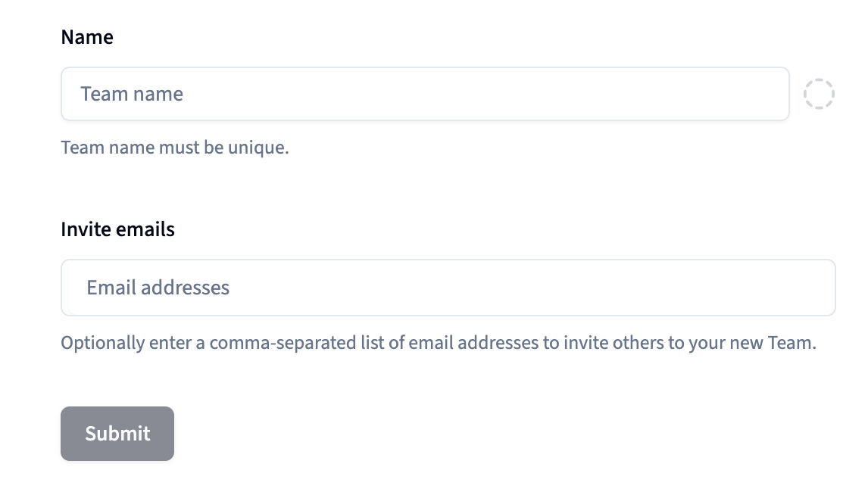Click the comma-separated email list hint text
Image resolution: width=868 pixels, height=495 pixels.
pyautogui.click(x=438, y=343)
